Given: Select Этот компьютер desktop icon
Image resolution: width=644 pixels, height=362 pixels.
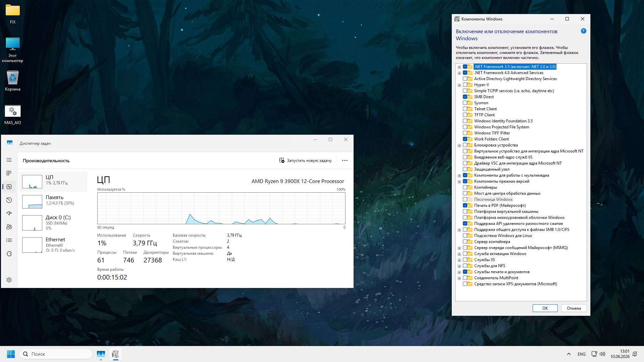Looking at the screenshot, I should coord(13,50).
